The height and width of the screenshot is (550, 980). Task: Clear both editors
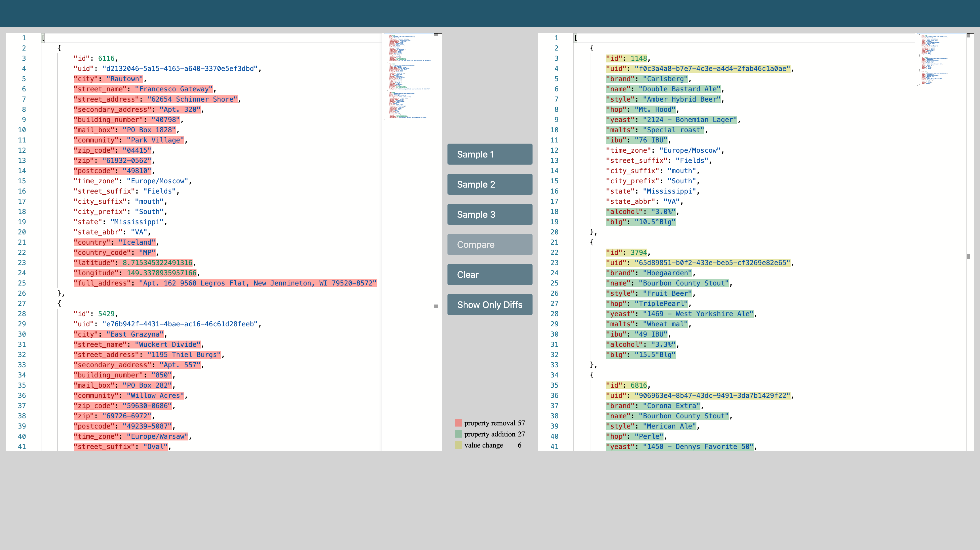coord(490,274)
